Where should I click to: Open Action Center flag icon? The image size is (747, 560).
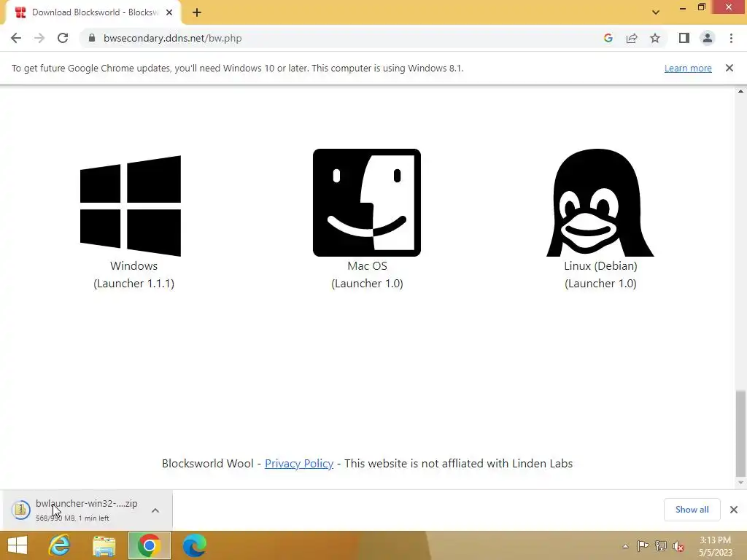(x=643, y=546)
